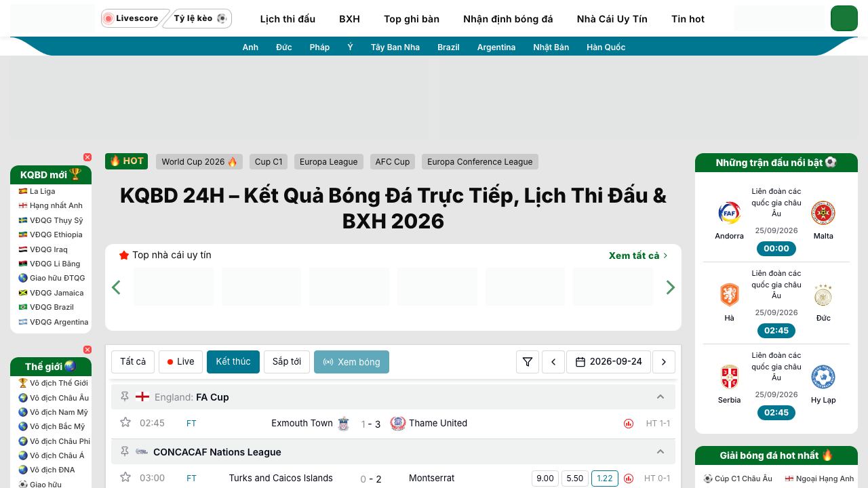Open Tin hot menu
Image resolution: width=868 pixels, height=488 pixels.
click(688, 19)
